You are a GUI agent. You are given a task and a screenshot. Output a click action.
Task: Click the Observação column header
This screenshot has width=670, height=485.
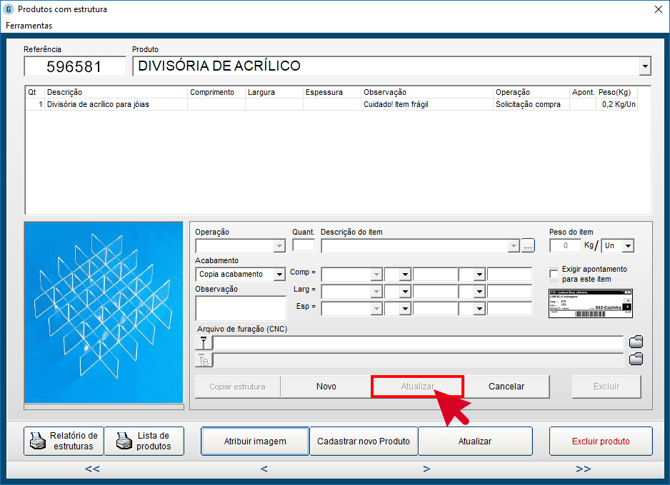click(x=427, y=92)
